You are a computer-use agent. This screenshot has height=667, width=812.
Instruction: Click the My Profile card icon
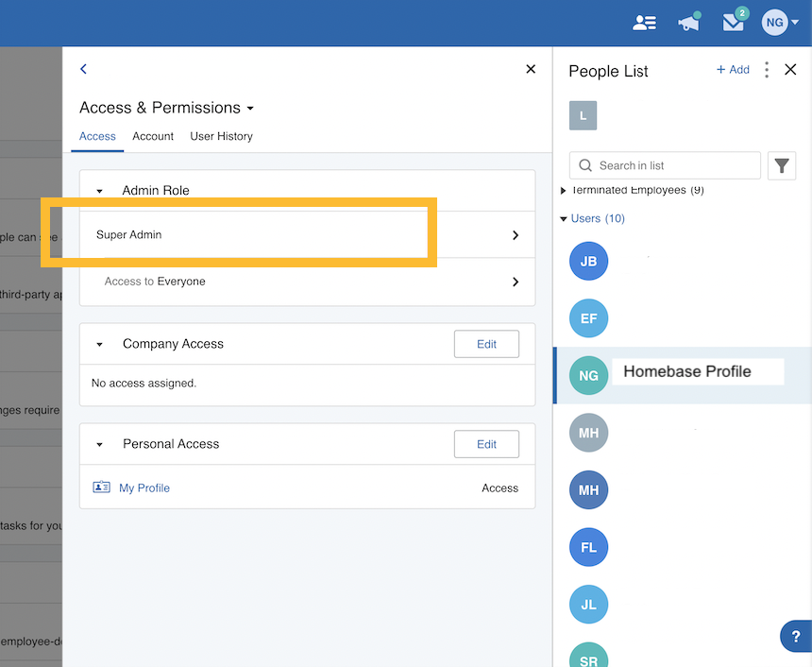click(102, 487)
